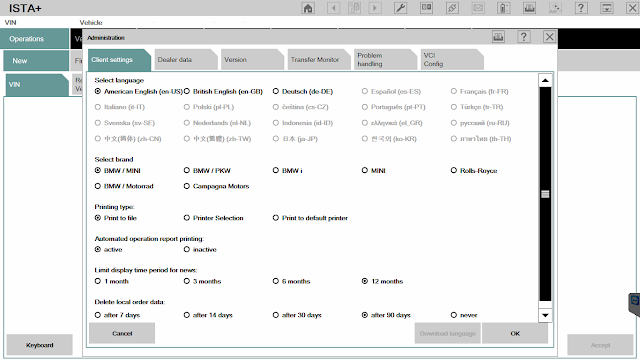Viewport: 640px width, 360px height.
Task: Click scrollbar down arrow in settings
Action: tap(545, 315)
